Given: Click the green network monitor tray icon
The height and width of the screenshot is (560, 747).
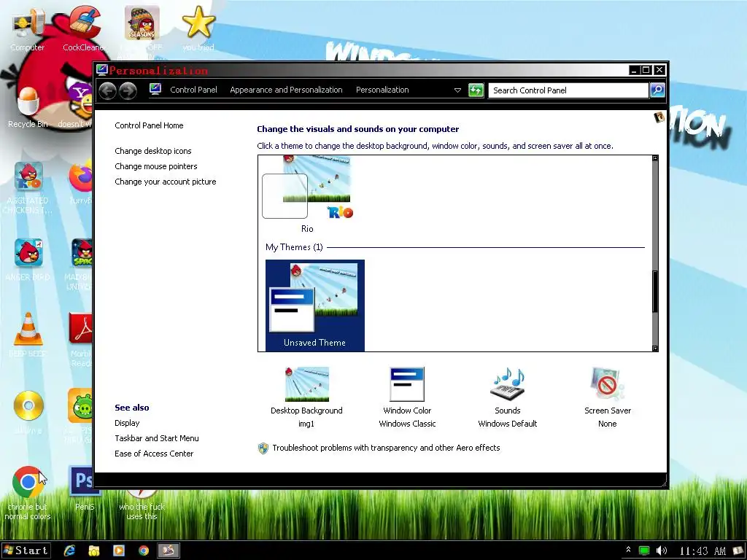Looking at the screenshot, I should [x=643, y=551].
